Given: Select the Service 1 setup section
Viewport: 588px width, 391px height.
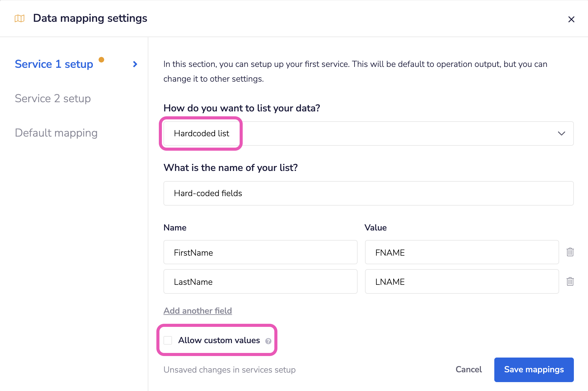Looking at the screenshot, I should [x=54, y=64].
